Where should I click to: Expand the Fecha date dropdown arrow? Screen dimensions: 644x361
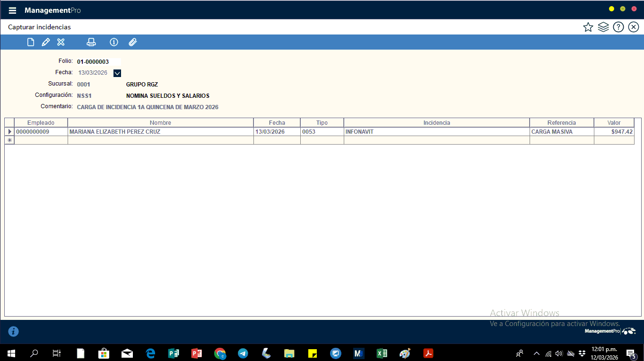tap(117, 73)
